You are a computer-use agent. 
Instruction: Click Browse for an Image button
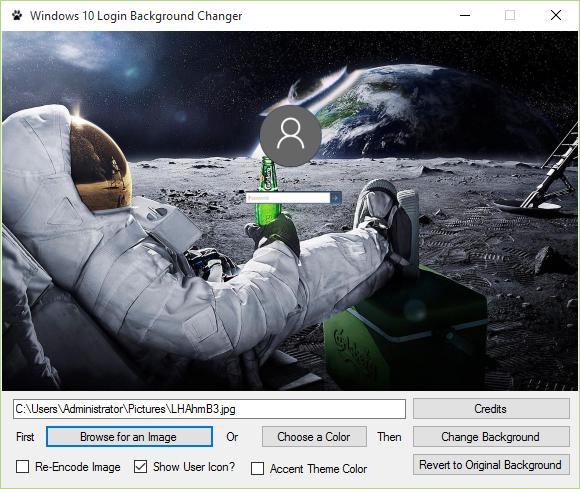coord(129,437)
